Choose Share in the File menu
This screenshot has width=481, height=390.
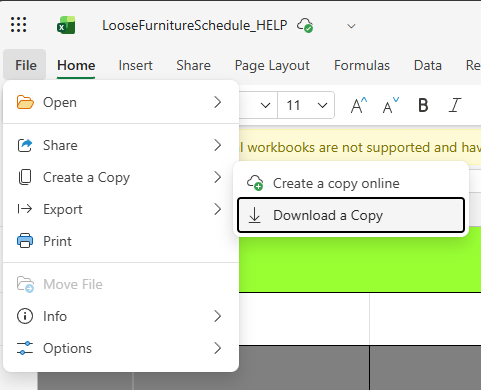[121, 145]
